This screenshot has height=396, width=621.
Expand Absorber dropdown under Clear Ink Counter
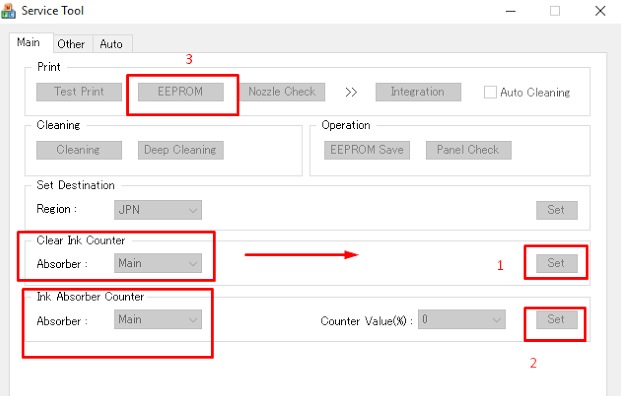pyautogui.click(x=158, y=263)
